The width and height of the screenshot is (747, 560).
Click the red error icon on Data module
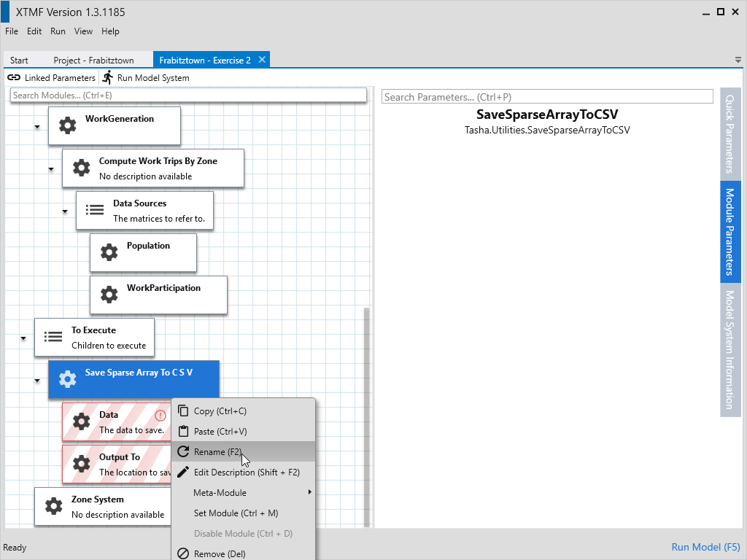coord(160,416)
